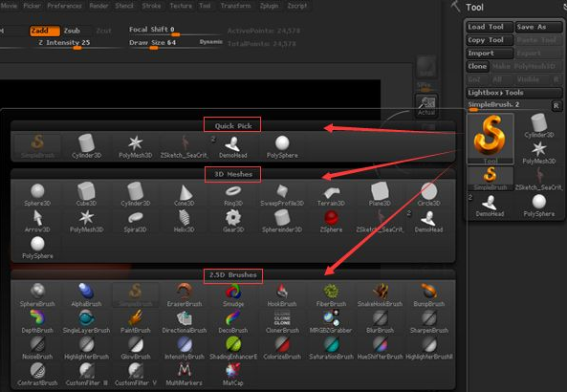Select MatCap tool
The height and width of the screenshot is (392, 567).
[x=233, y=374]
